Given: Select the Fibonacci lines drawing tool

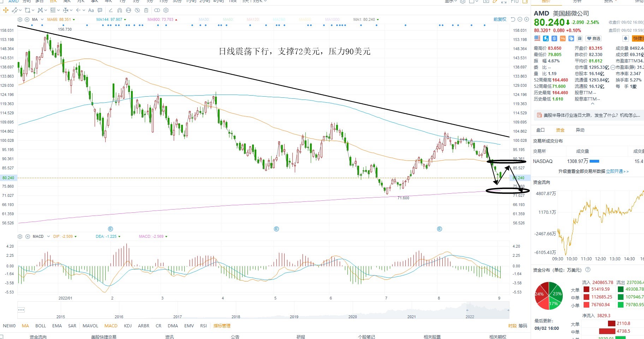Looking at the screenshot, I should 53,10.
